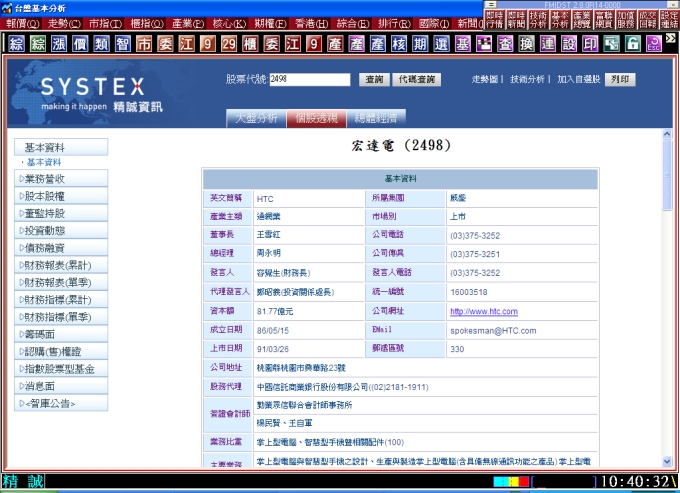Expand toolbar overflow chevron
Image resolution: width=680 pixels, height=493 pixels.
point(671,38)
